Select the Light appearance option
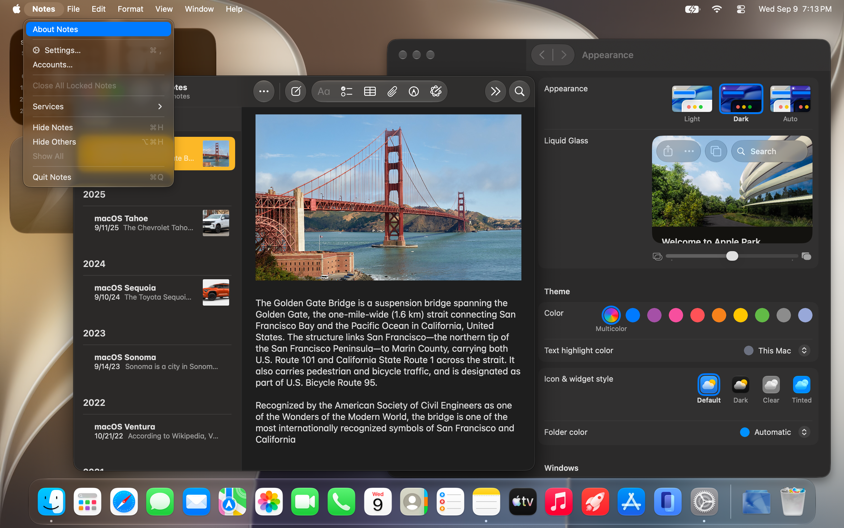The height and width of the screenshot is (528, 844). [x=692, y=104]
